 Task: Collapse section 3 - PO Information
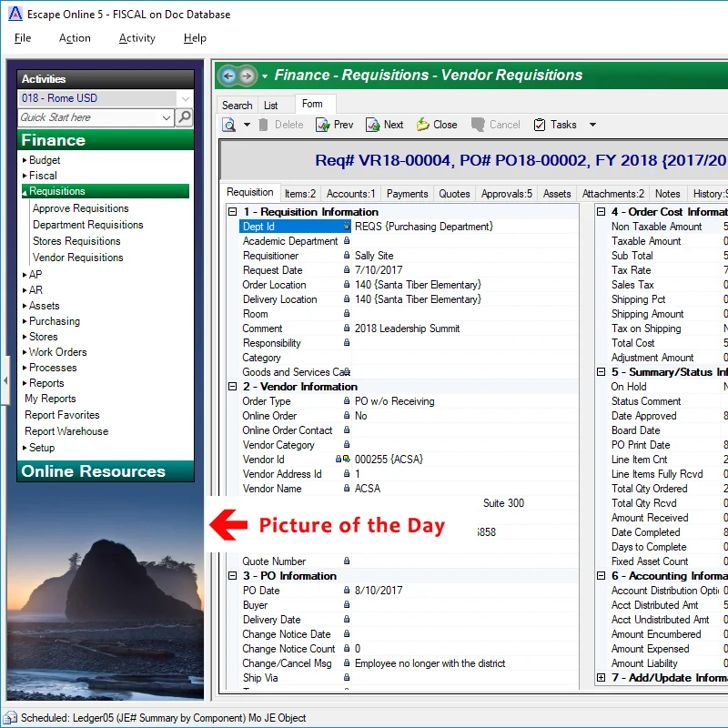pyautogui.click(x=233, y=576)
